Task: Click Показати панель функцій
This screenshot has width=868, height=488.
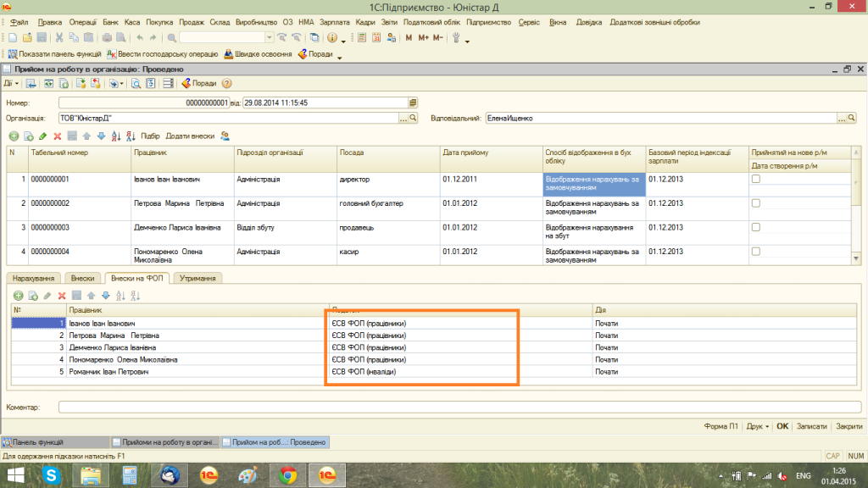Action: tap(54, 54)
